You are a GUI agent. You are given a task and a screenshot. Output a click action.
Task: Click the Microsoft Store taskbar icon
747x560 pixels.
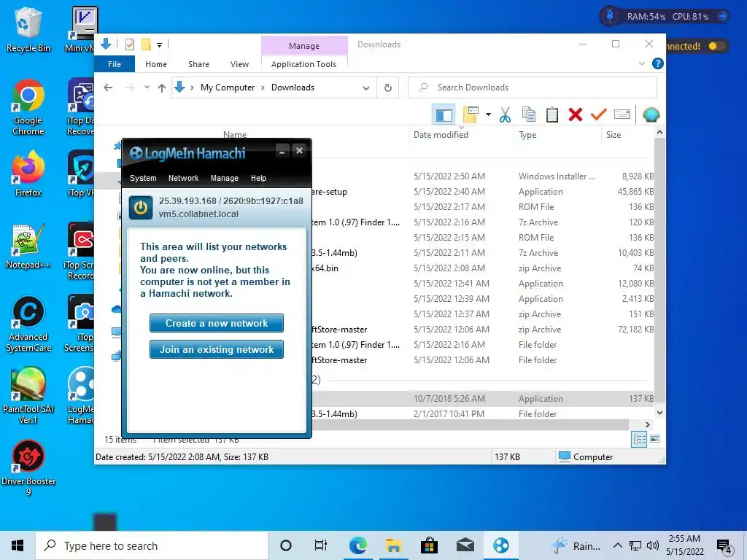tap(429, 545)
